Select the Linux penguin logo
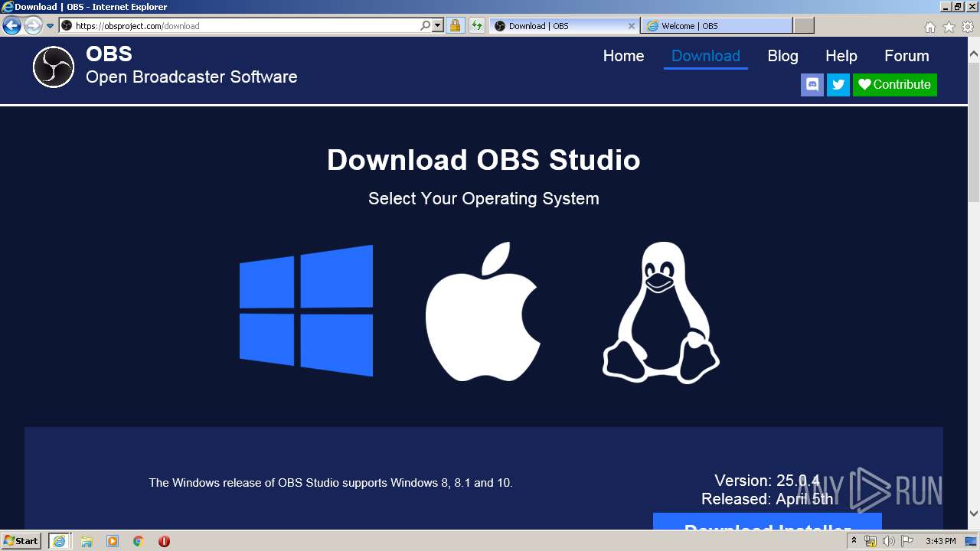This screenshot has width=980, height=551. pos(661,312)
